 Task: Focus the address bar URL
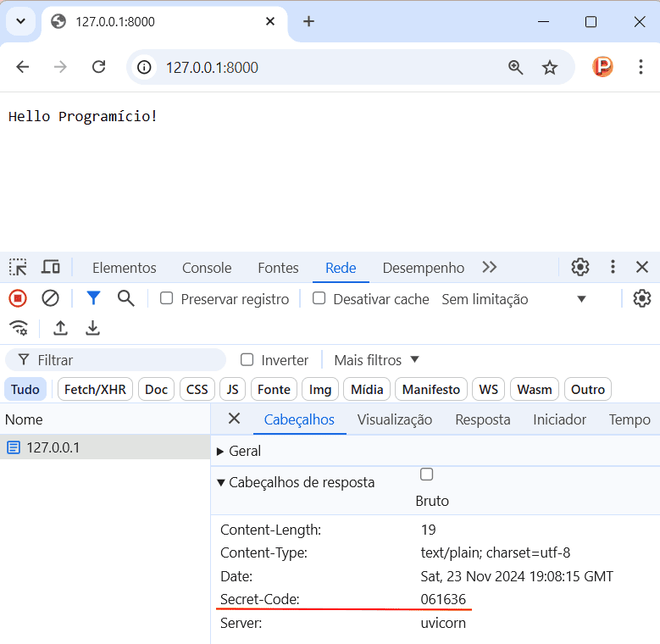pyautogui.click(x=212, y=67)
